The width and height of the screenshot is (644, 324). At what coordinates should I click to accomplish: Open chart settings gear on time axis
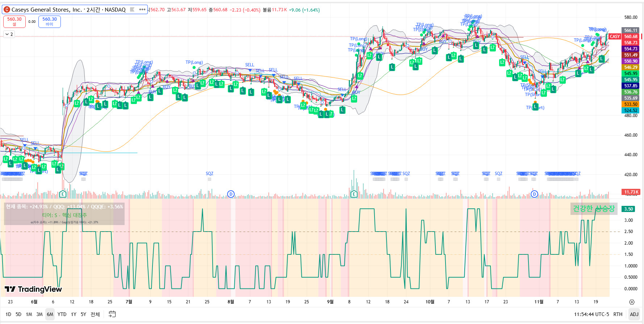tap(632, 302)
